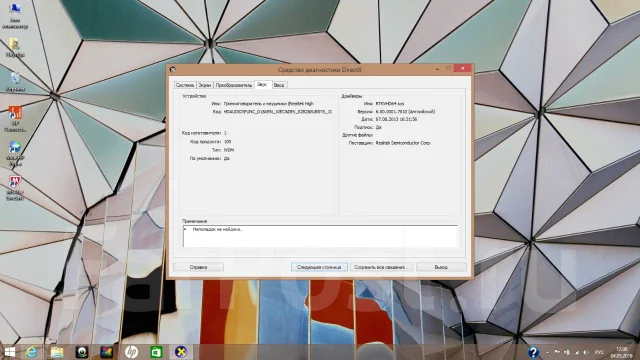Open the Преобразователь tab
Screen dimensions: 640x360
pos(234,85)
